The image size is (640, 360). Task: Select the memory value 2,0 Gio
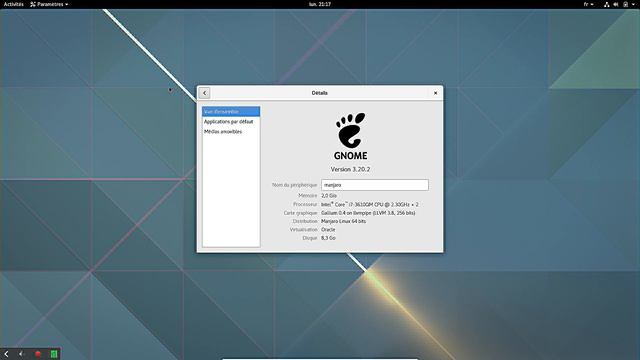click(329, 196)
